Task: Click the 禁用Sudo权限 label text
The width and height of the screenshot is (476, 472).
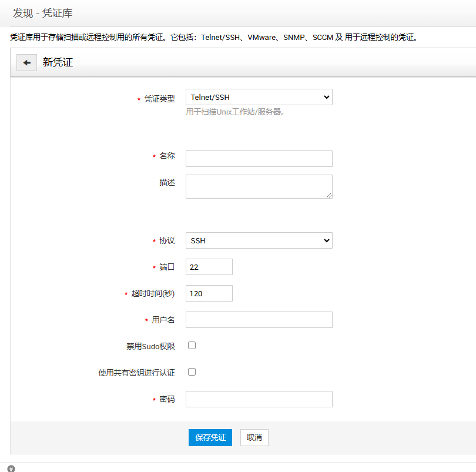Action: pyautogui.click(x=150, y=346)
